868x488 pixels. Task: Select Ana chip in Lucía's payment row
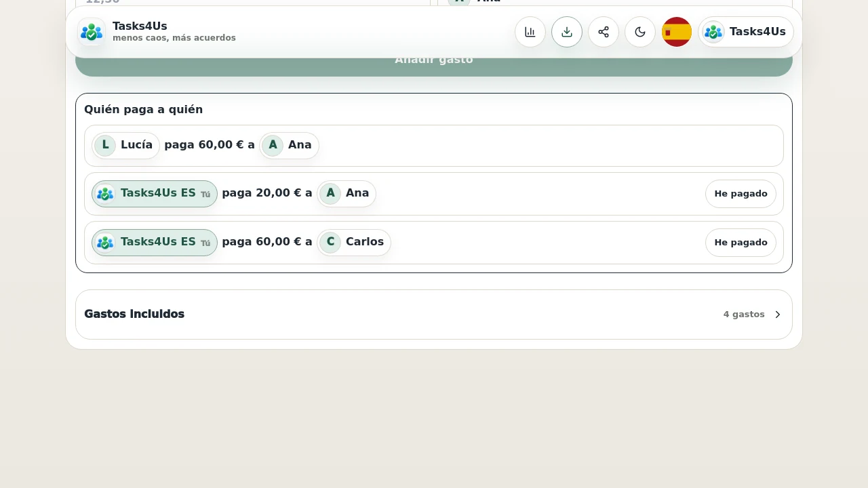(x=289, y=145)
